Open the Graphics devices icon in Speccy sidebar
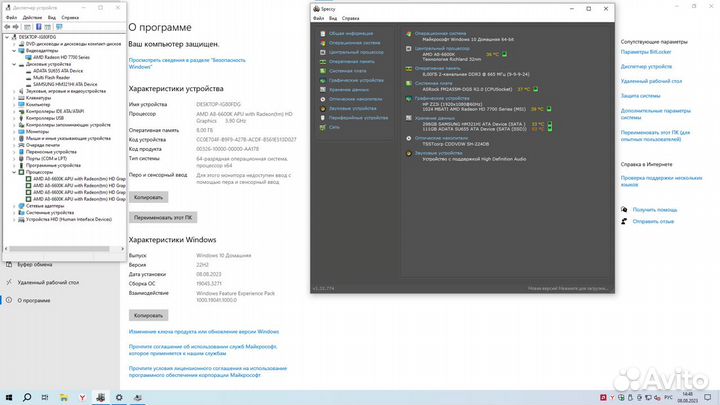Image resolution: width=720 pixels, height=405 pixels. [x=322, y=80]
